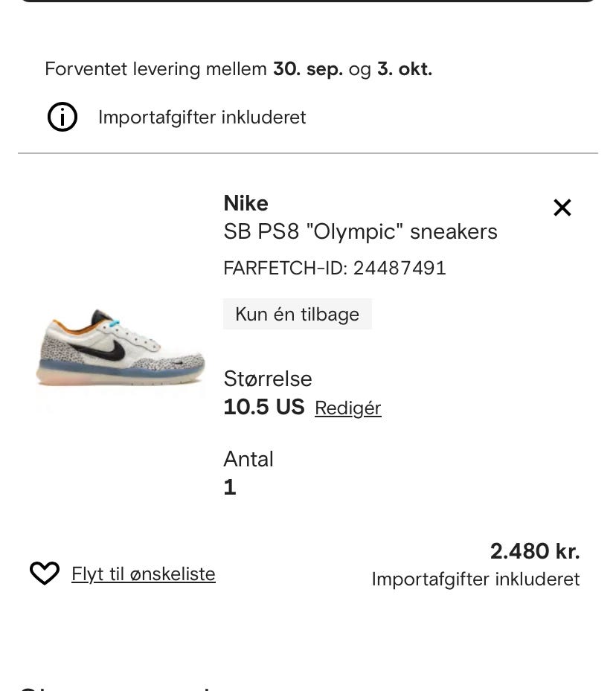The image size is (616, 691).
Task: Click the Kun én tilbage badge
Action: coord(297,314)
